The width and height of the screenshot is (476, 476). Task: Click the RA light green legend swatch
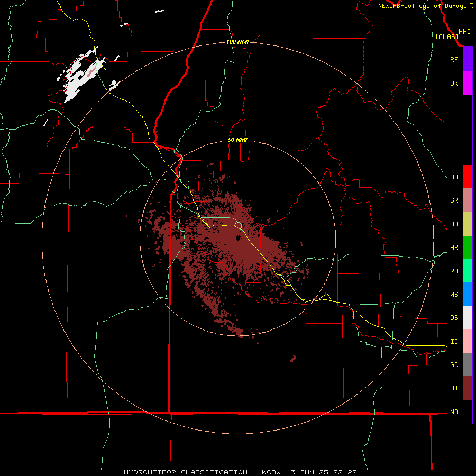coord(467,271)
